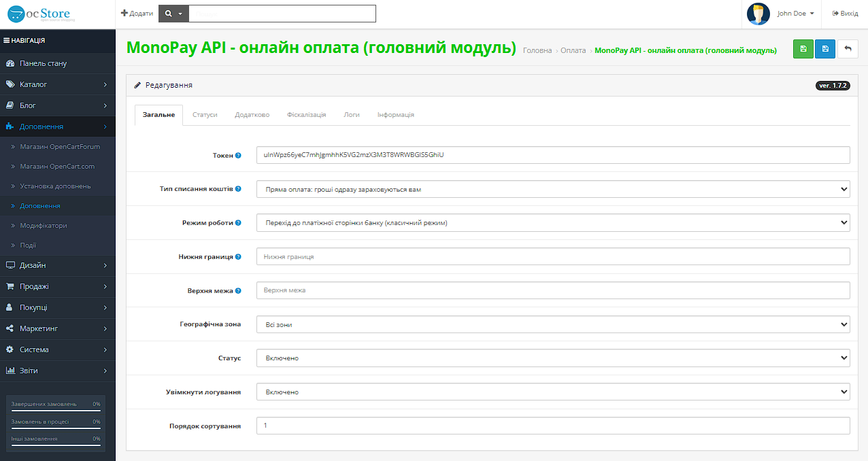
Task: Click help icon beside Тип списання коштів
Action: (238, 188)
